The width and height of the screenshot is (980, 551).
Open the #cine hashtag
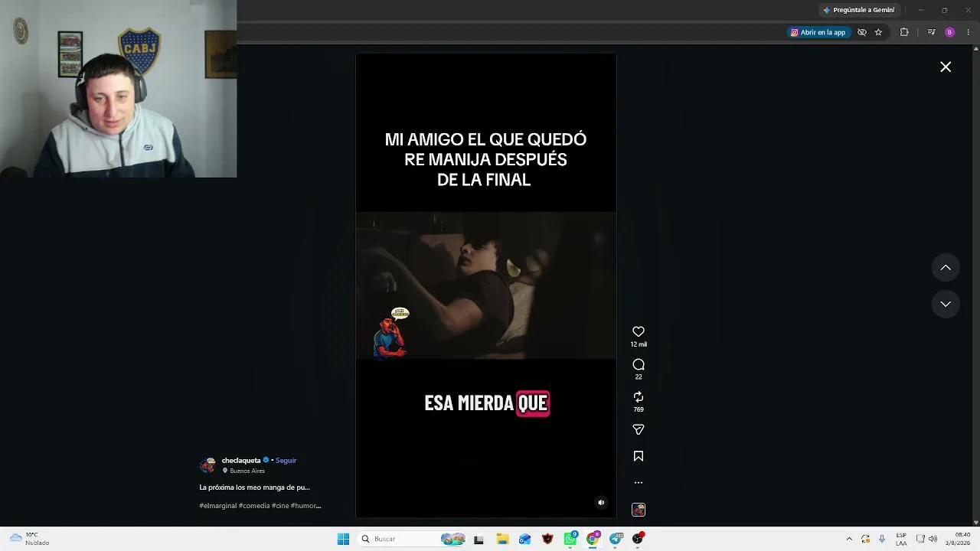(x=279, y=506)
